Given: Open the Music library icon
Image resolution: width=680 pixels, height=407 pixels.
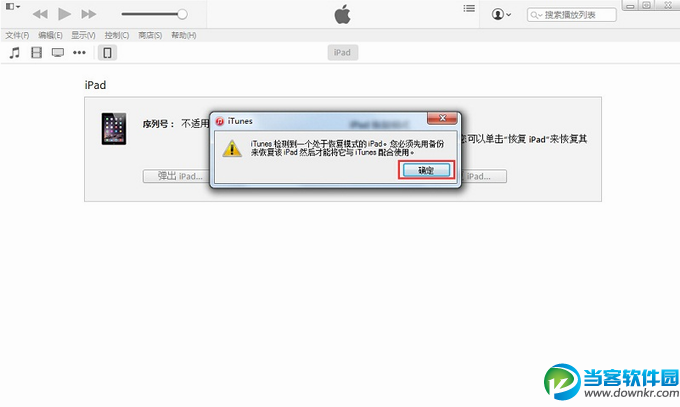Looking at the screenshot, I should (15, 53).
